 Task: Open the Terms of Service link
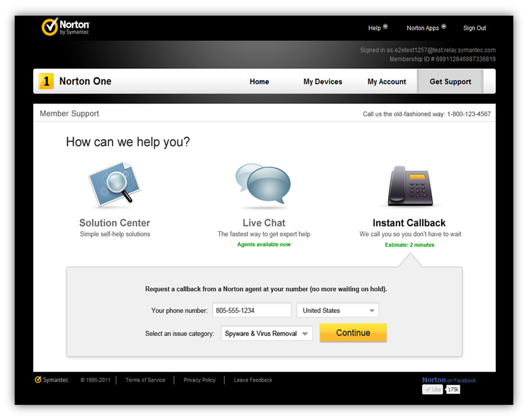click(146, 380)
